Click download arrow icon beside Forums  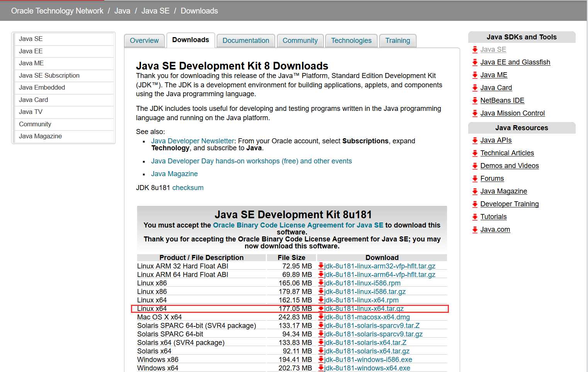click(475, 178)
